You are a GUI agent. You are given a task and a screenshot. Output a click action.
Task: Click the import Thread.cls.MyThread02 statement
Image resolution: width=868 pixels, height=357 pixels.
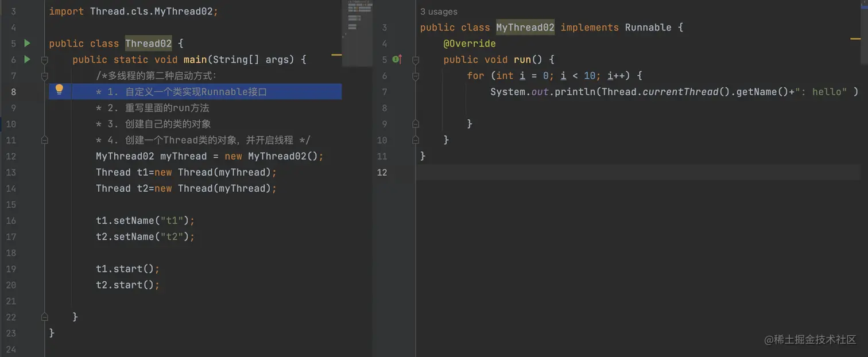click(x=133, y=11)
